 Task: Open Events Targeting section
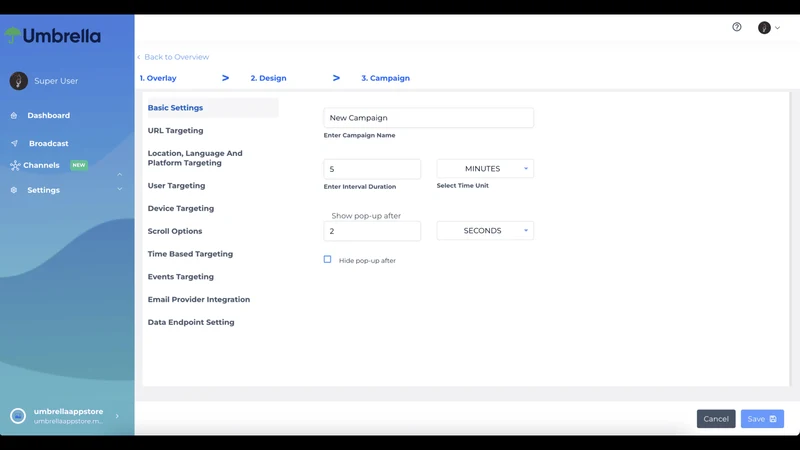(x=181, y=277)
